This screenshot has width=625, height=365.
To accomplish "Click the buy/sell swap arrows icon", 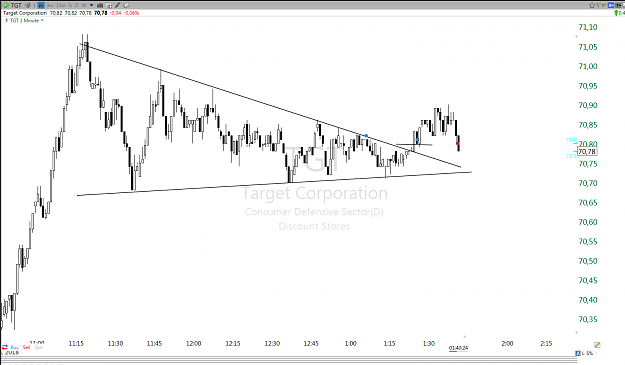I will pos(5,347).
